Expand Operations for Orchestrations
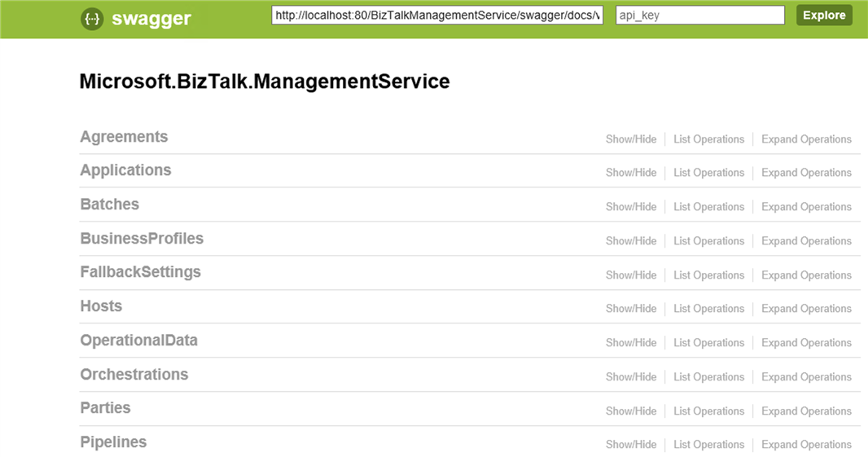The height and width of the screenshot is (457, 868). [x=807, y=376]
